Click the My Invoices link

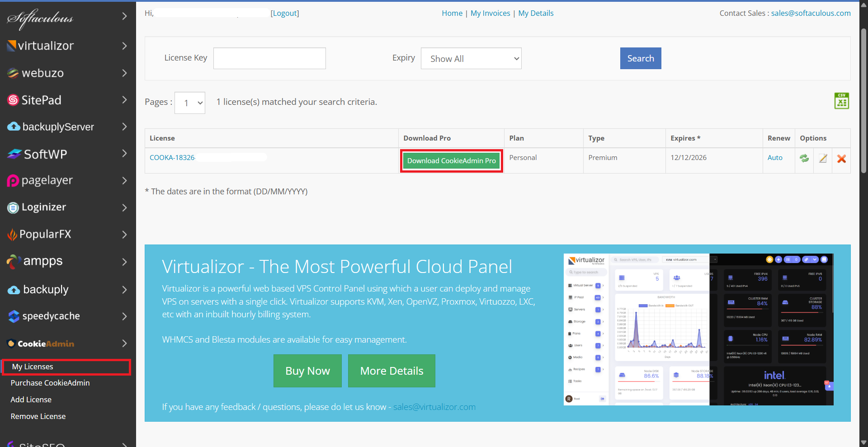[490, 13]
